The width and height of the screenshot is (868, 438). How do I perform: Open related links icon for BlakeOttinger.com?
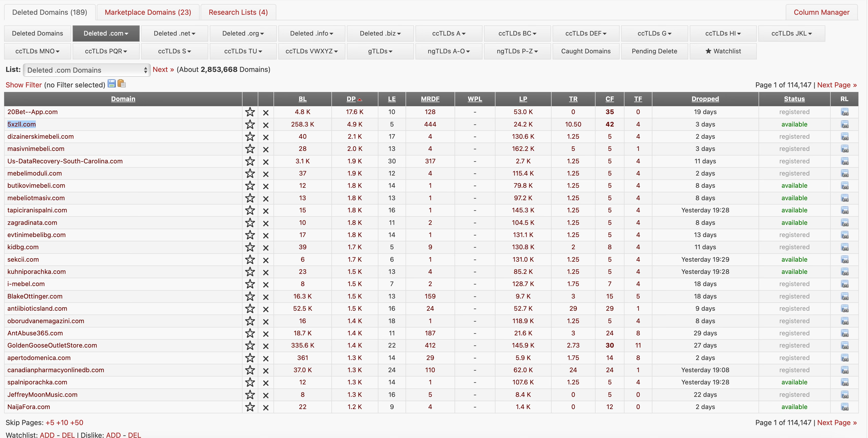pyautogui.click(x=844, y=296)
